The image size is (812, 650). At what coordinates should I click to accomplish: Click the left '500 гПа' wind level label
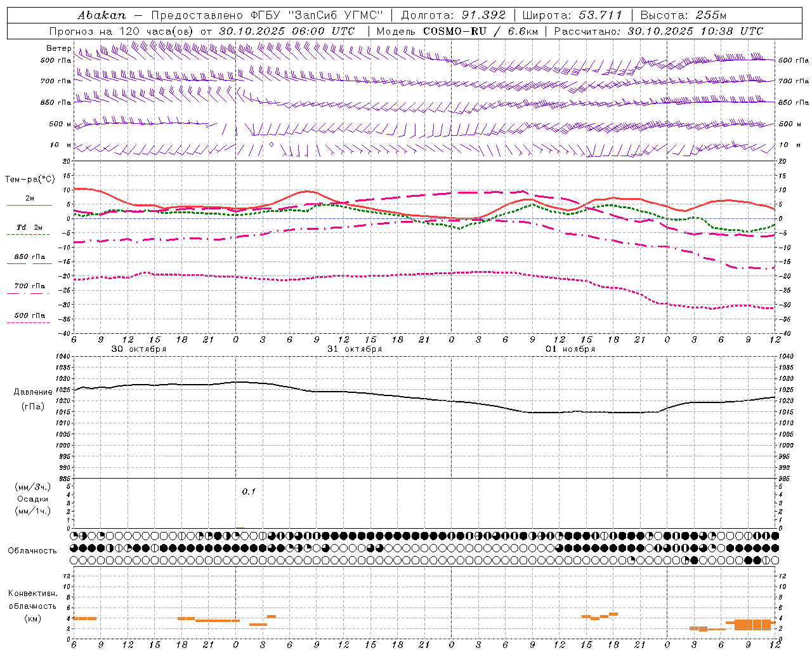[56, 61]
